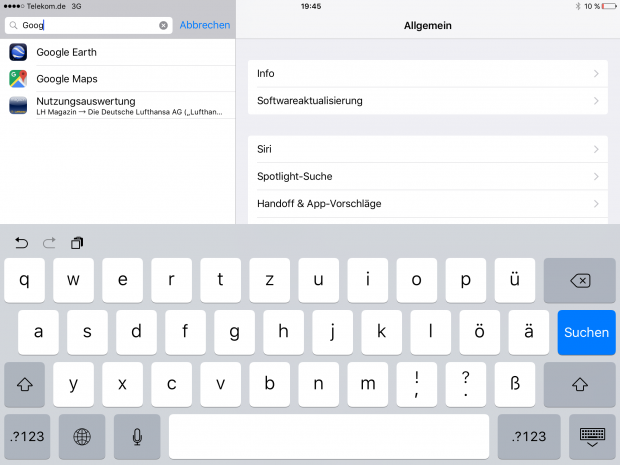620x465 pixels.
Task: Tap the w key
Action: (74, 280)
